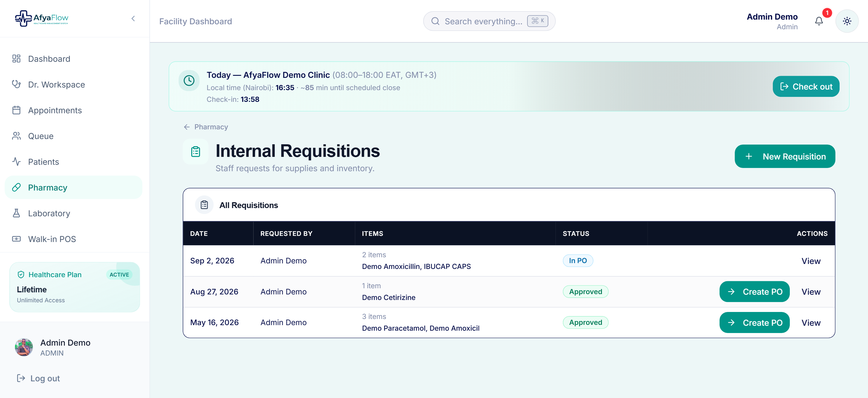868x398 pixels.
Task: Focus the Search everything field
Action: coord(489,21)
